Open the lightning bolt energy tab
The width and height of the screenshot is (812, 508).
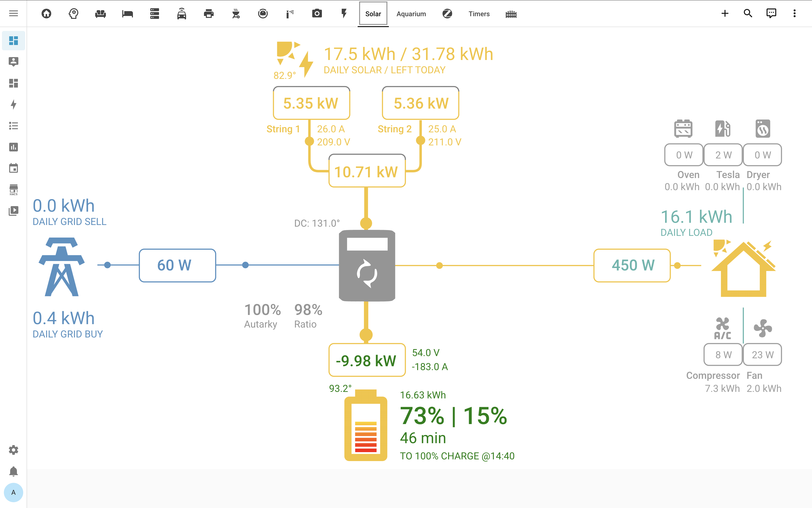coord(344,14)
